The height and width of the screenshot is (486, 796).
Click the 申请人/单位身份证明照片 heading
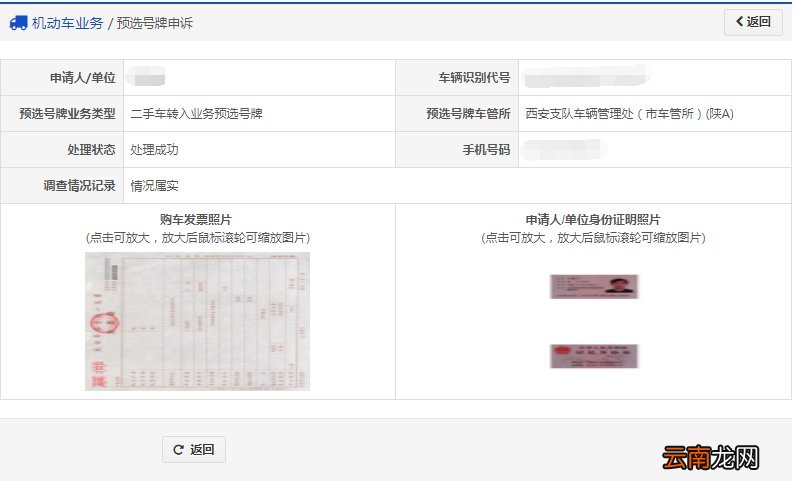[x=593, y=219]
